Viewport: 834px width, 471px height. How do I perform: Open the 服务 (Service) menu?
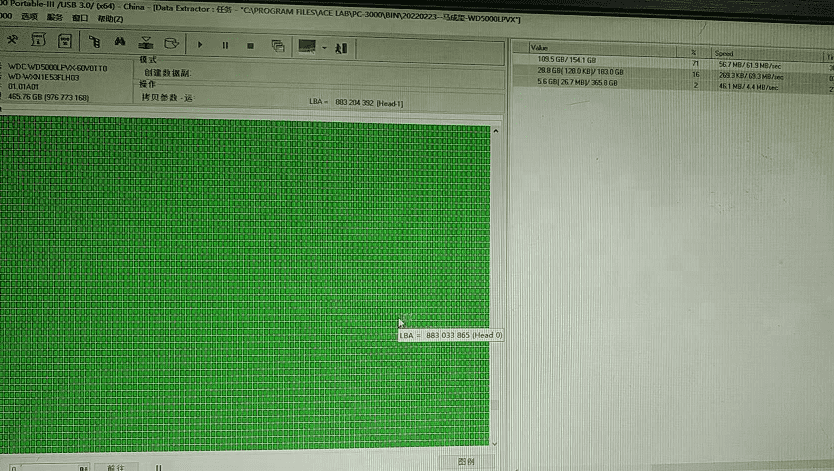(55, 19)
